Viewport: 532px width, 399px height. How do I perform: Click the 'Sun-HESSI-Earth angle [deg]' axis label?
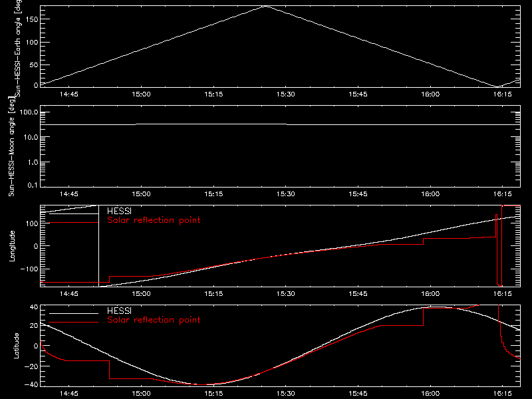pyautogui.click(x=19, y=49)
